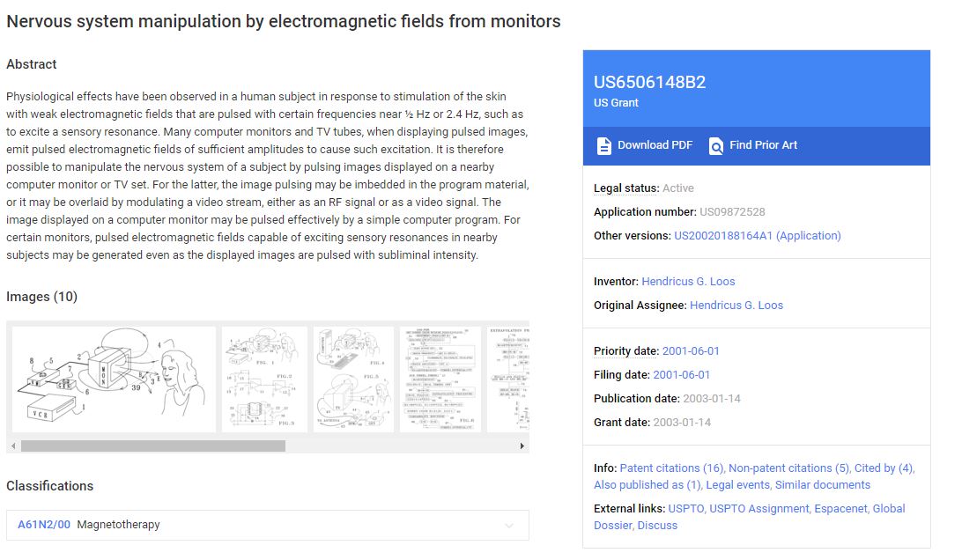Expand the A61N2/00 Magnetotherapy classification chevron

(509, 526)
